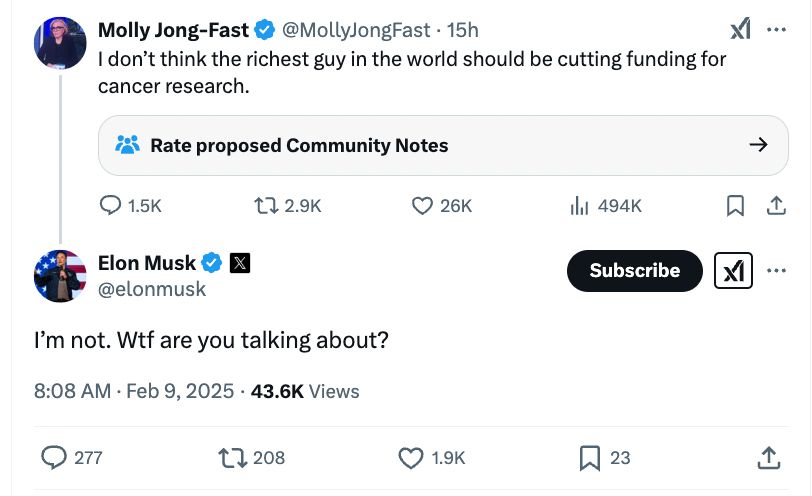This screenshot has height=496, width=812.
Task: Share Elon Musk's reply
Action: (x=769, y=458)
